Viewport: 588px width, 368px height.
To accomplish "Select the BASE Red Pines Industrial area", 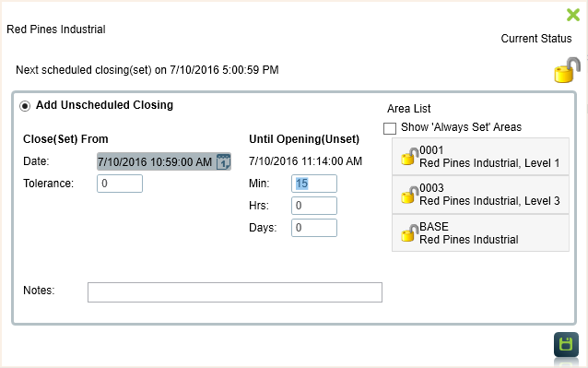I will [480, 233].
